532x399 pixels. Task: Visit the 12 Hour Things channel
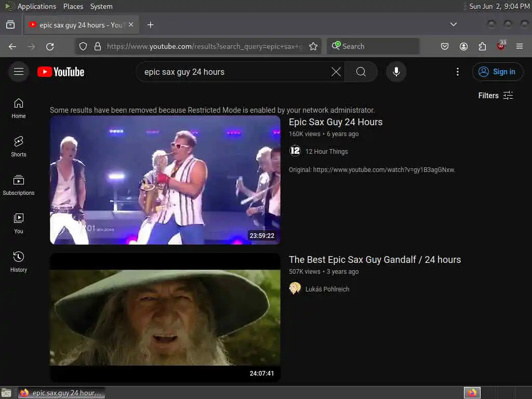[x=326, y=151]
